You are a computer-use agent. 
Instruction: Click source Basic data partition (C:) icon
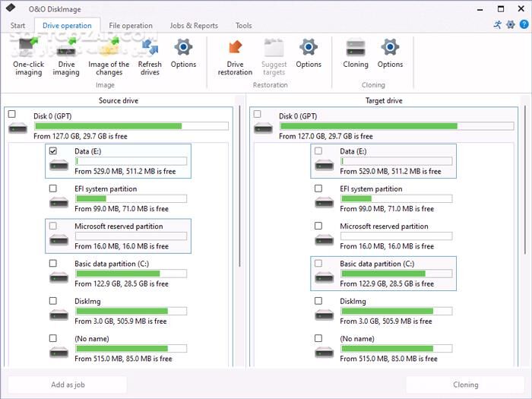[59, 278]
